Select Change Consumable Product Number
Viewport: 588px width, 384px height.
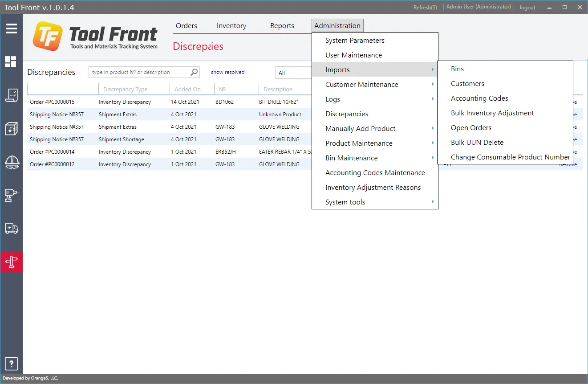pos(510,157)
